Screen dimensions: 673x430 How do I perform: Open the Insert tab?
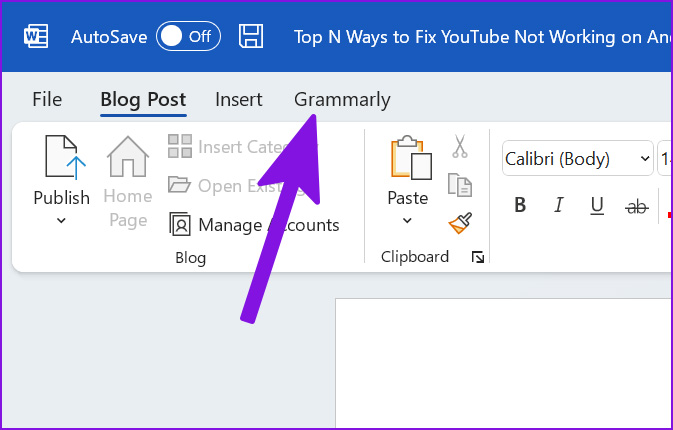click(x=239, y=99)
